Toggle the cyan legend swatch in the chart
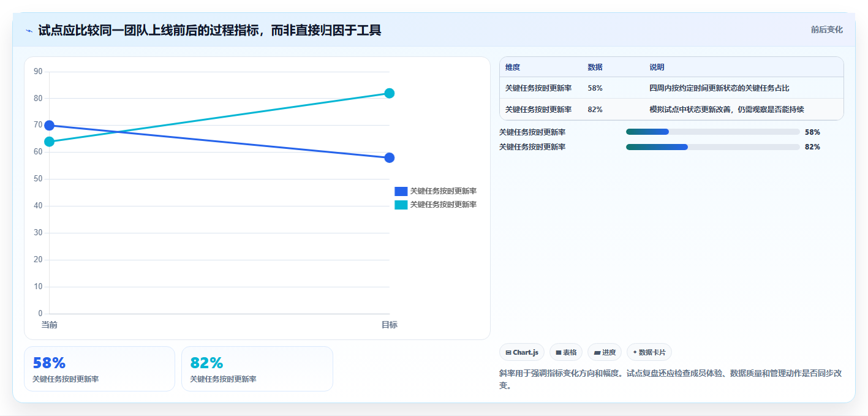 (401, 205)
